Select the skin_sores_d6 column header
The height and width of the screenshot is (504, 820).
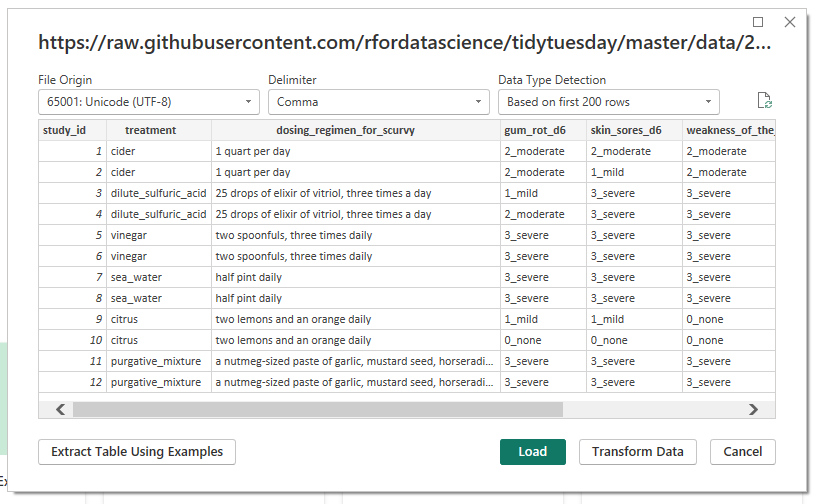coord(634,130)
